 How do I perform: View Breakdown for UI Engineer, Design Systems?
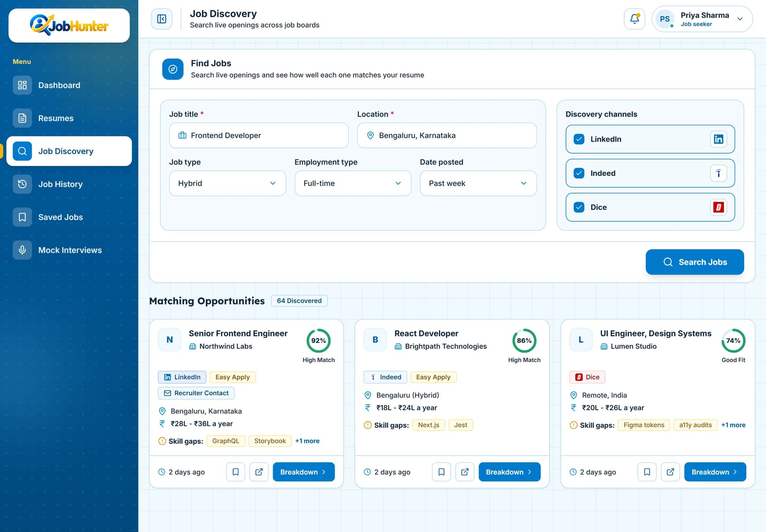coord(715,472)
